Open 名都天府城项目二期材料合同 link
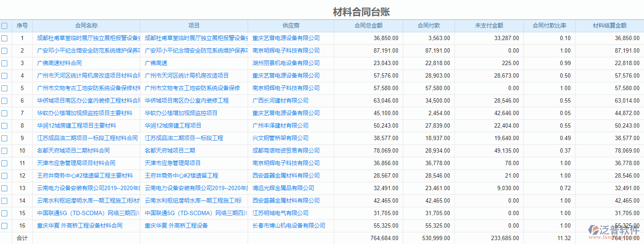644x244 pixels. coord(73,151)
